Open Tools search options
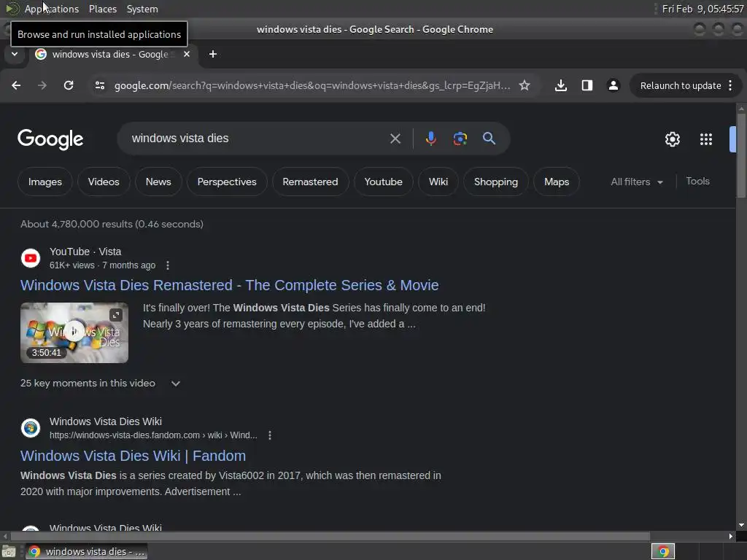747x560 pixels. 697,182
